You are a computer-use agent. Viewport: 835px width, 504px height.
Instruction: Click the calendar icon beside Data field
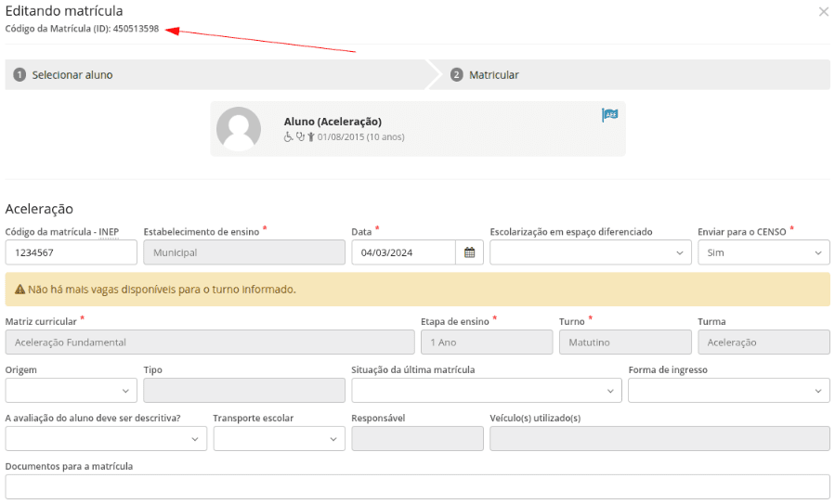[469, 252]
